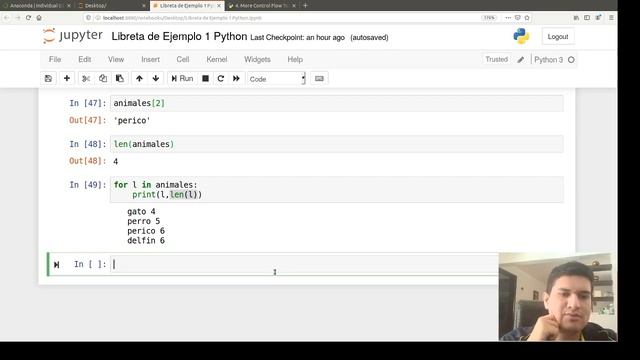Switch to the More Control Flow browser tab
This screenshot has height=360, width=640.
tap(261, 6)
